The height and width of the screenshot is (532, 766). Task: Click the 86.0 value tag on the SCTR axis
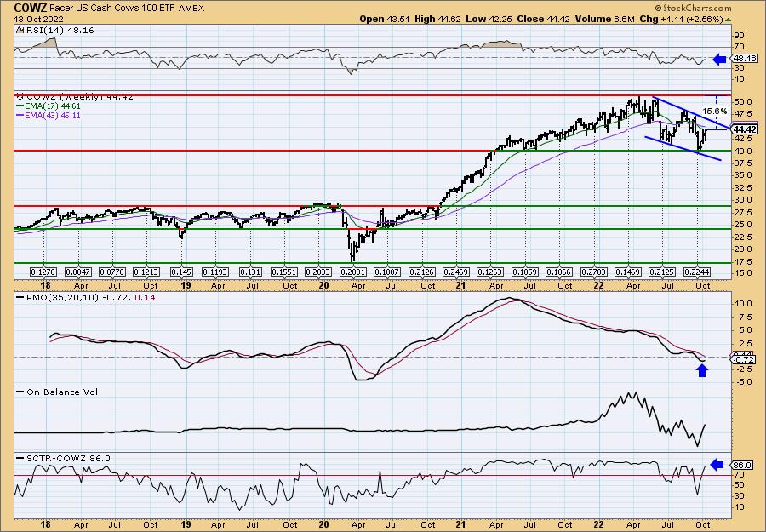(x=742, y=465)
